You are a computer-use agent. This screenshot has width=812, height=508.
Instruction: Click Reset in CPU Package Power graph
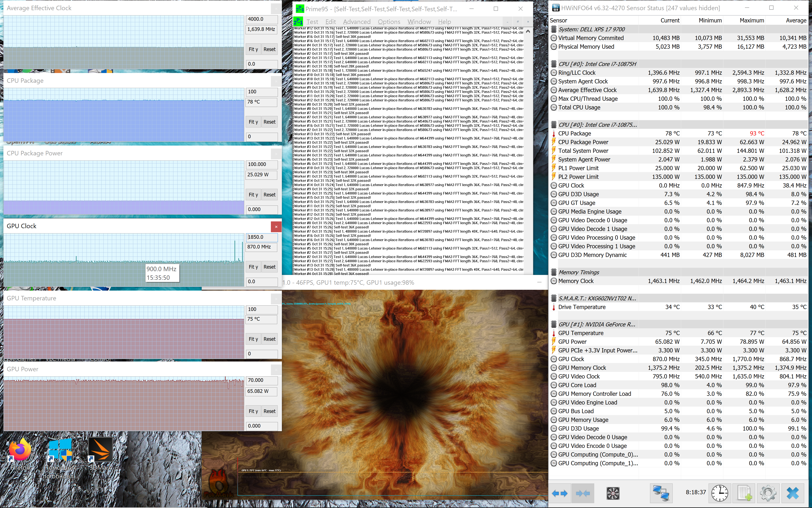tap(269, 195)
